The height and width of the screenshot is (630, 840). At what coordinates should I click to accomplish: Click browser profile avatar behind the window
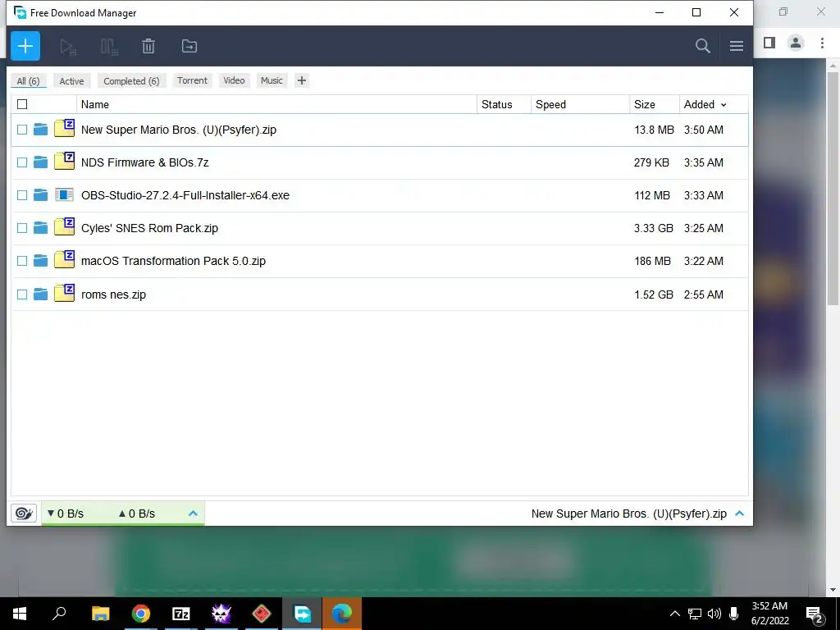click(x=796, y=43)
